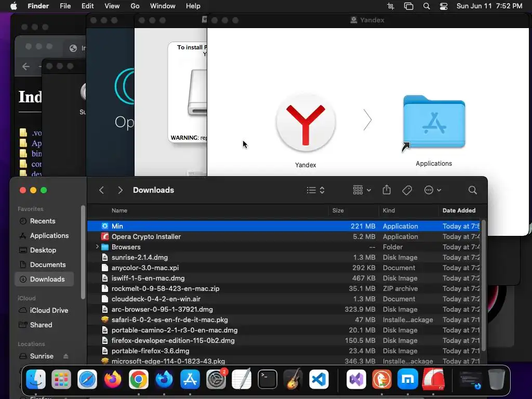532x399 pixels.
Task: Open the Window menu
Action: (x=163, y=6)
